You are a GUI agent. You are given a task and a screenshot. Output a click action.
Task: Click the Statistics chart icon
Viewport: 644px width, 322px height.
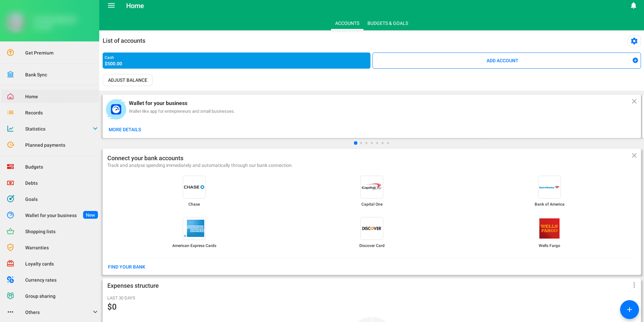coord(10,129)
